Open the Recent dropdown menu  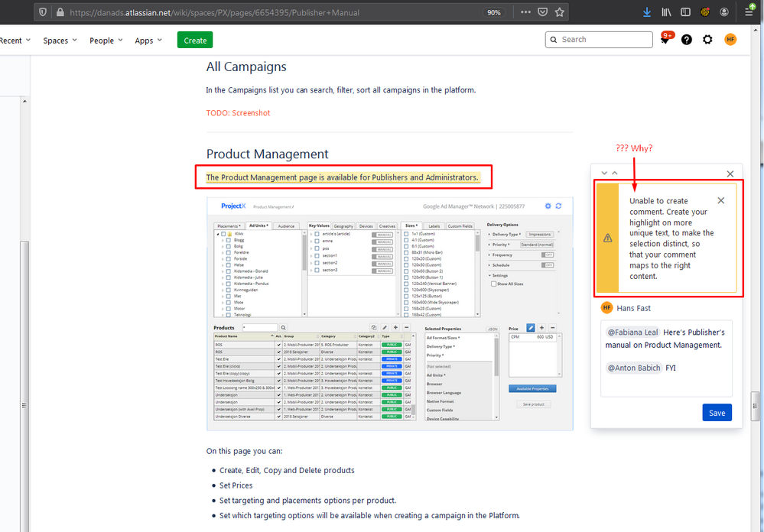pos(15,41)
